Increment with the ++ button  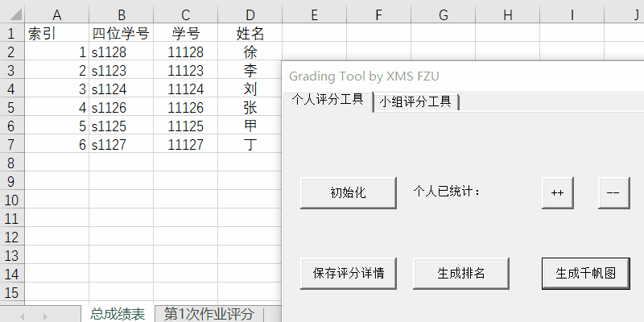pyautogui.click(x=557, y=192)
